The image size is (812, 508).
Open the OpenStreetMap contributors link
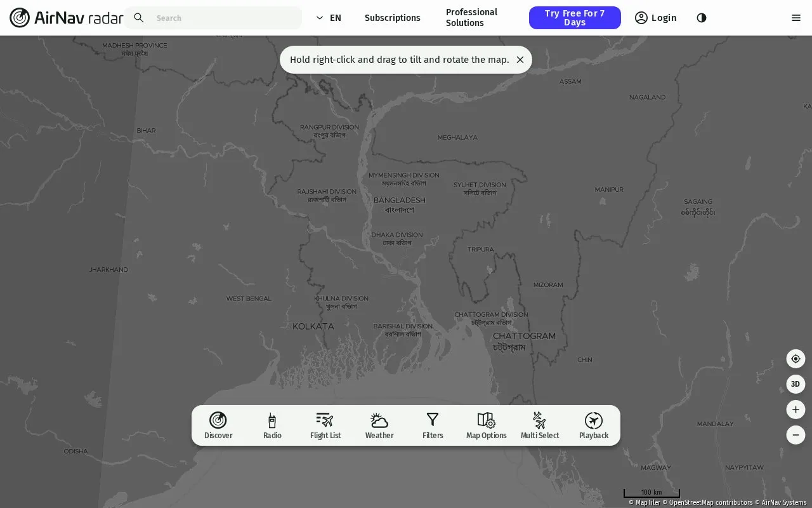click(x=708, y=503)
